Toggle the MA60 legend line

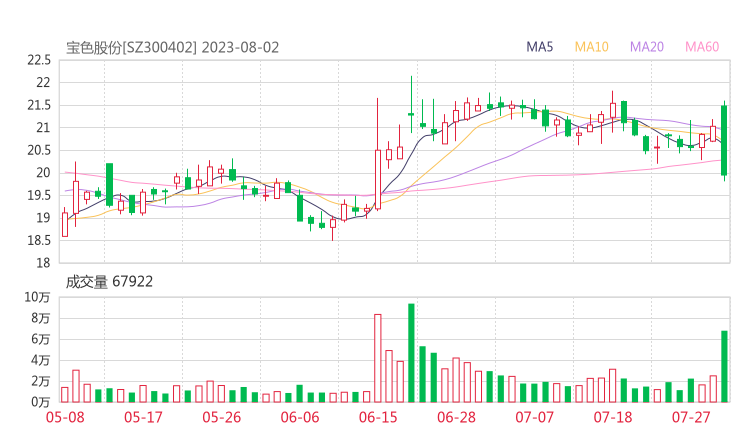click(702, 47)
